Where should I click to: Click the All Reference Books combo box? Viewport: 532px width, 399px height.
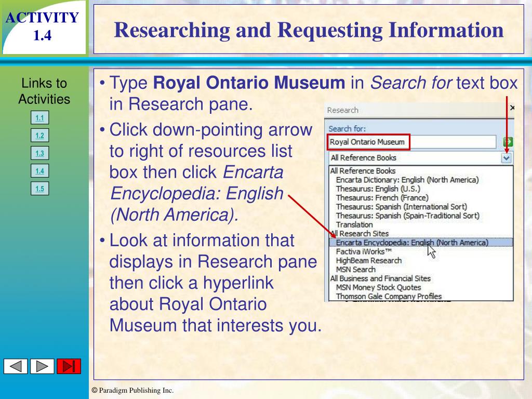421,158
